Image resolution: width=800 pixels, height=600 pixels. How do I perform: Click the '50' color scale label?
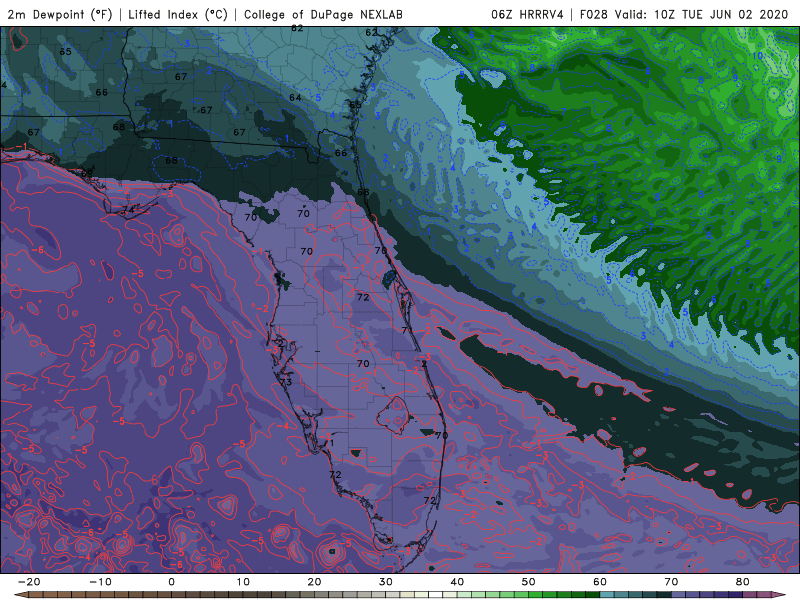[529, 582]
